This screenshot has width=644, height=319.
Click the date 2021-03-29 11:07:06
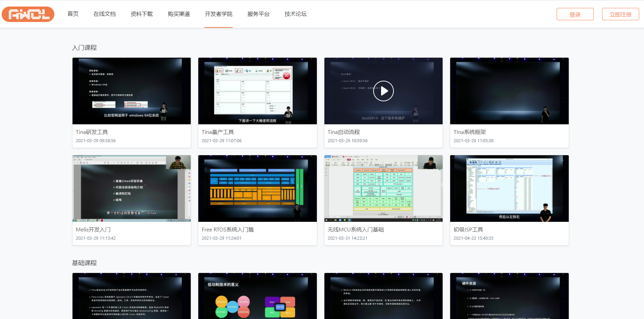(x=222, y=141)
